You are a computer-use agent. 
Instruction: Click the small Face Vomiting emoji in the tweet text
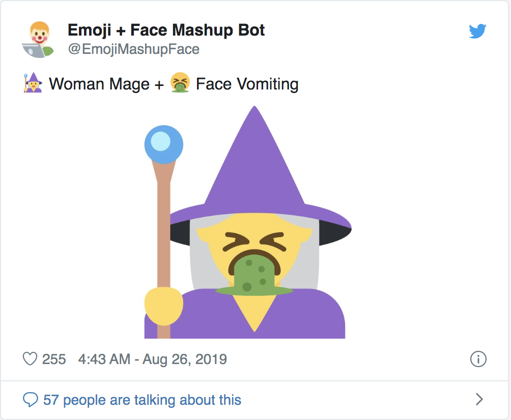tap(180, 83)
